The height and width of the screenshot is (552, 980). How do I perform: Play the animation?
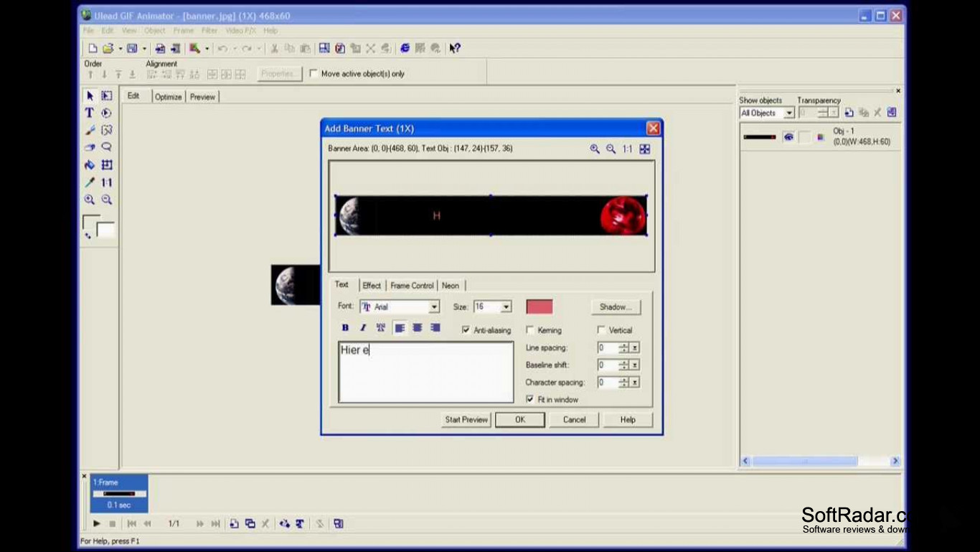(x=97, y=524)
